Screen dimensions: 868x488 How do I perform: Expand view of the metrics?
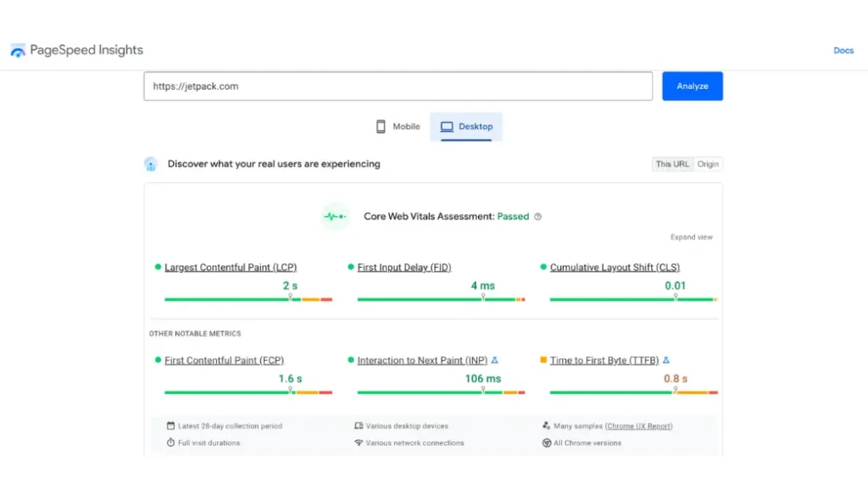pos(692,237)
